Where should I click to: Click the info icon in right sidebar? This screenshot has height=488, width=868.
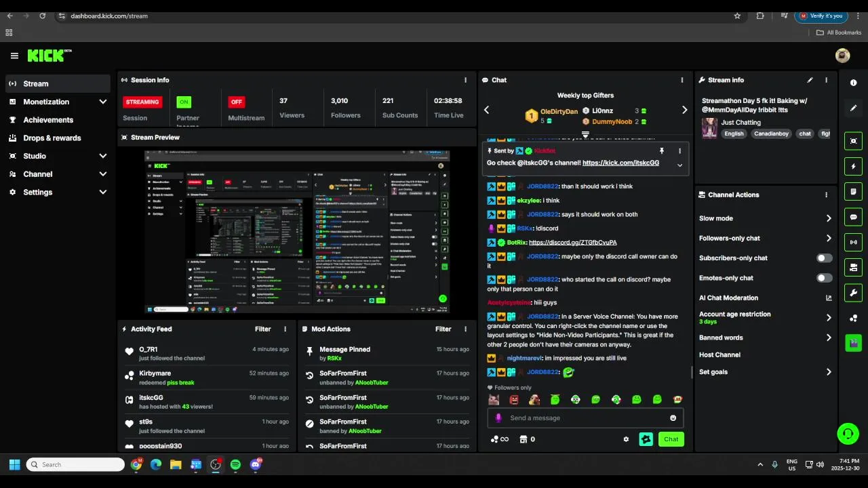(x=853, y=83)
